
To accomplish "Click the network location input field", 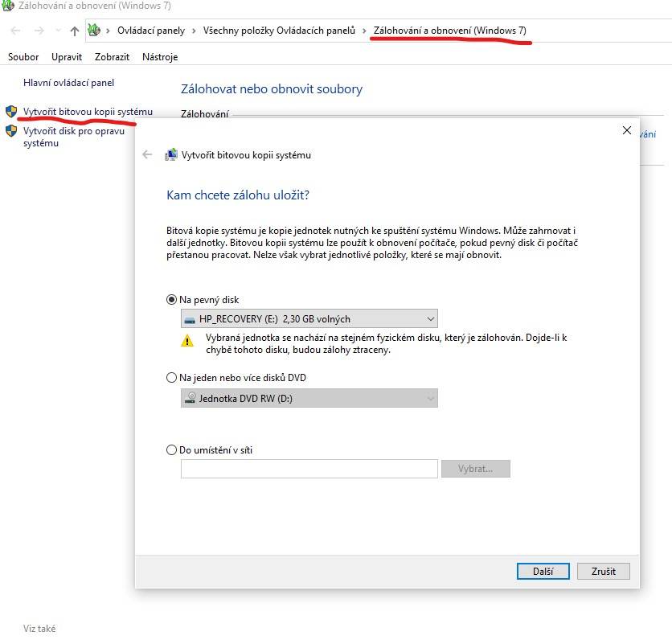I will tap(309, 469).
